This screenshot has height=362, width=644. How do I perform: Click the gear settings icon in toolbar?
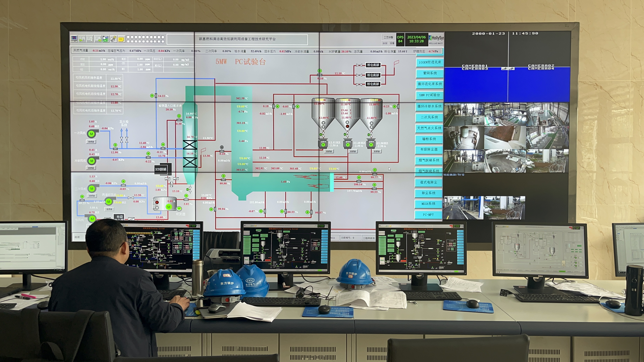[x=113, y=39]
